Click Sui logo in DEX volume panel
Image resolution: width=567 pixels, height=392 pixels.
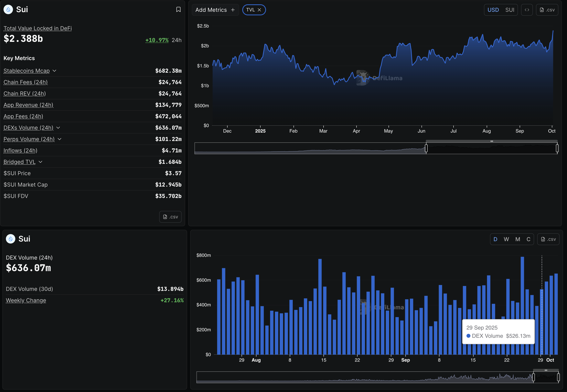(x=11, y=239)
